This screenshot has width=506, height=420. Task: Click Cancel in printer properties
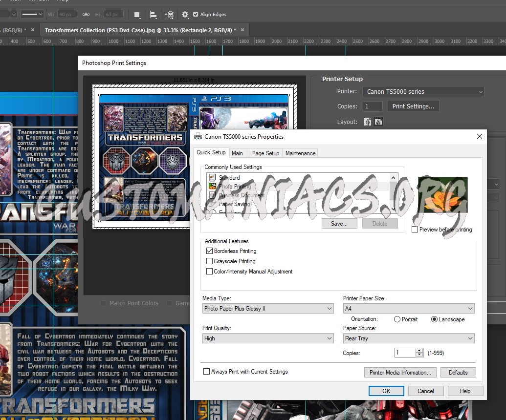426,391
